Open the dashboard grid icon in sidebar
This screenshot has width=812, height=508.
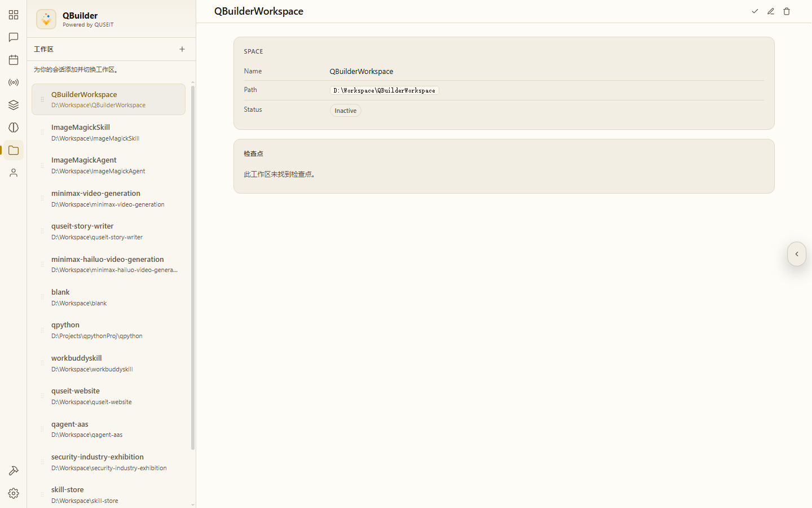coord(14,15)
